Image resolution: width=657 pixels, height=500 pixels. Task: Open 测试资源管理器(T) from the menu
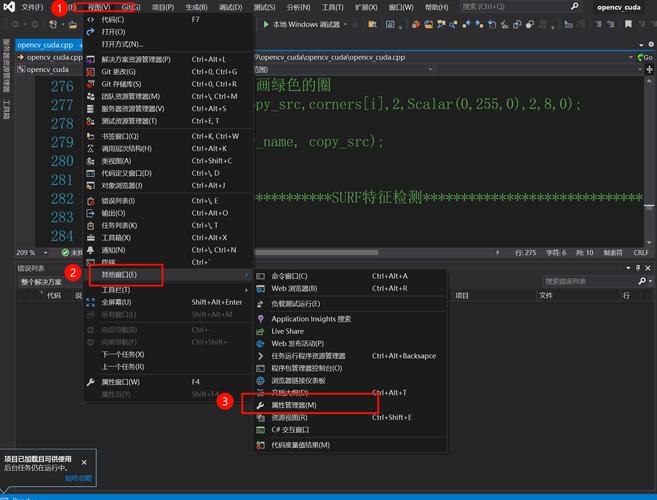[x=168, y=121]
